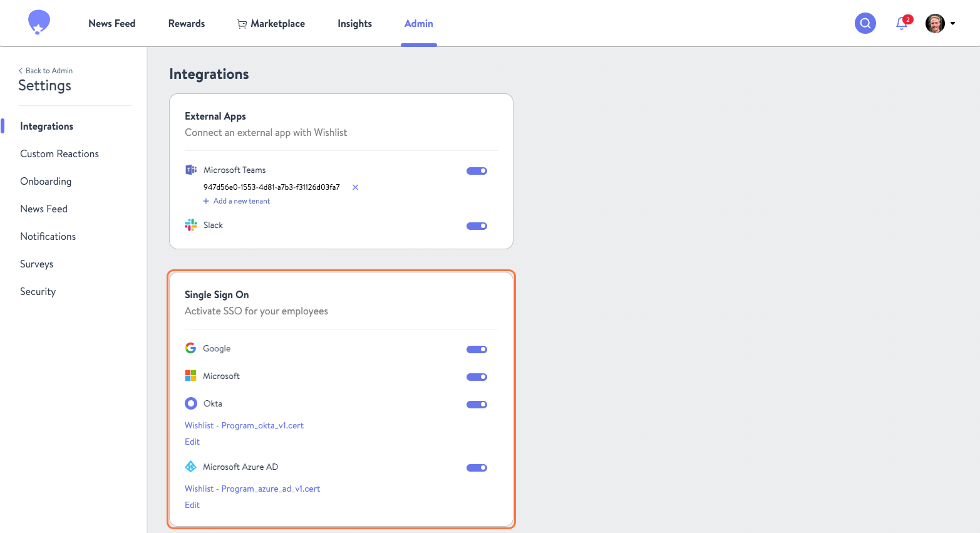This screenshot has height=533, width=980.
Task: Click the Single Sign On heading
Action: point(217,294)
